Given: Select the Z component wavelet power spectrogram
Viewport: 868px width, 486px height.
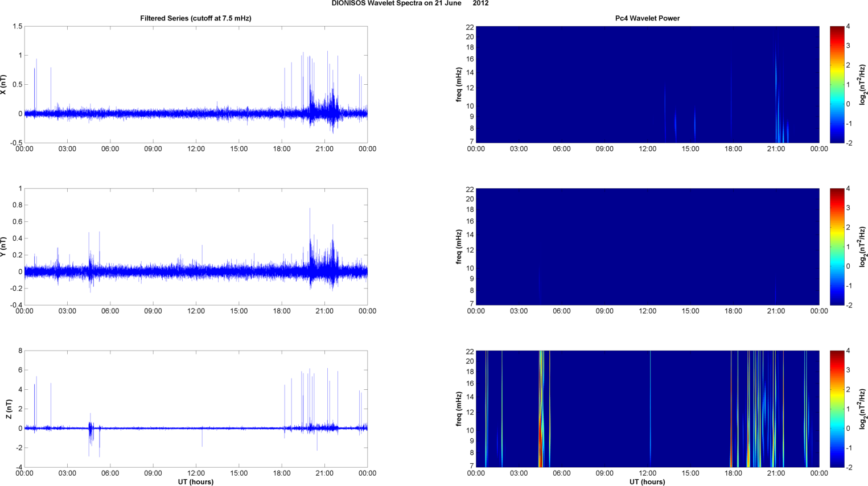Looking at the screenshot, I should point(647,409).
